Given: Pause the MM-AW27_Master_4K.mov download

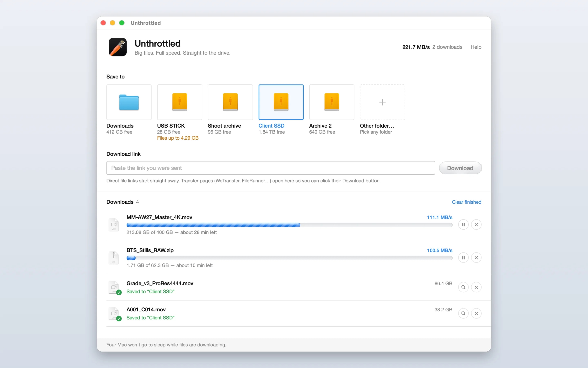Looking at the screenshot, I should [463, 225].
